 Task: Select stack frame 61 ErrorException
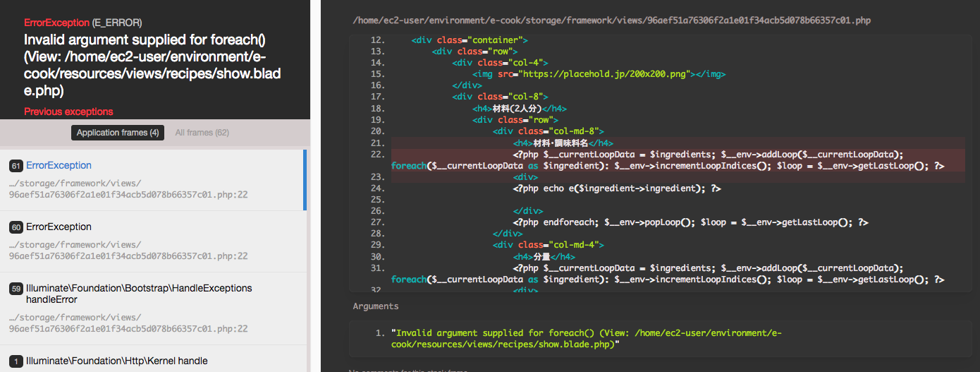[x=59, y=165]
